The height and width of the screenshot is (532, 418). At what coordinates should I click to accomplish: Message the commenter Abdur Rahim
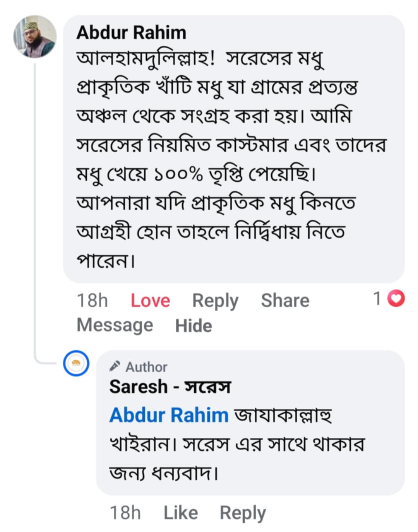tap(115, 325)
